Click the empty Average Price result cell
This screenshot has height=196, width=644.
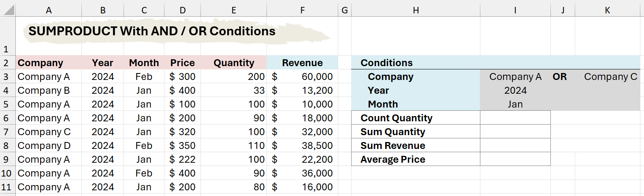pos(515,159)
